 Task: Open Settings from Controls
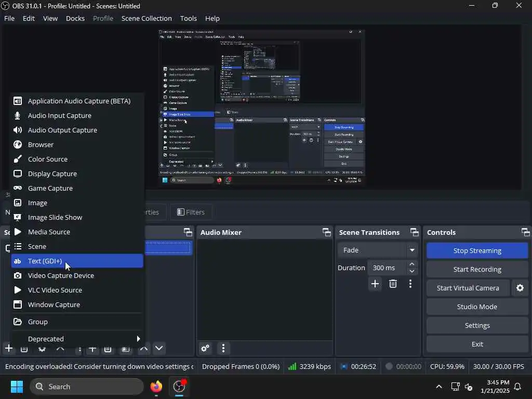477,325
